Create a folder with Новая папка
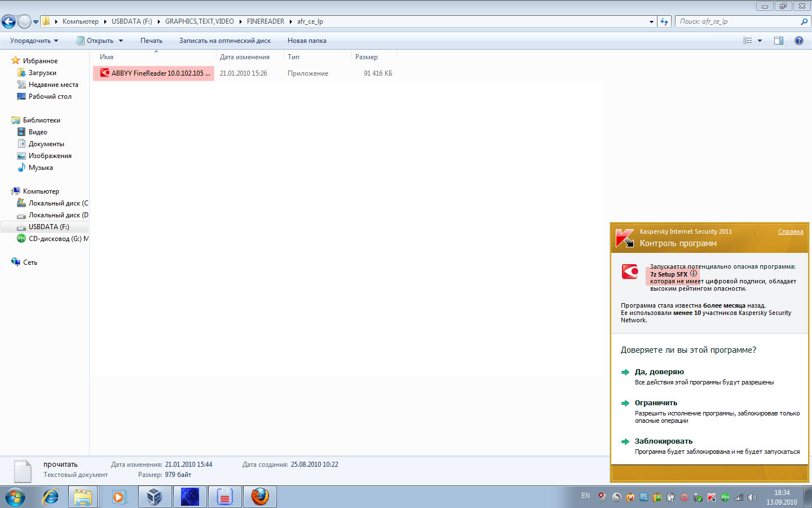 (307, 41)
